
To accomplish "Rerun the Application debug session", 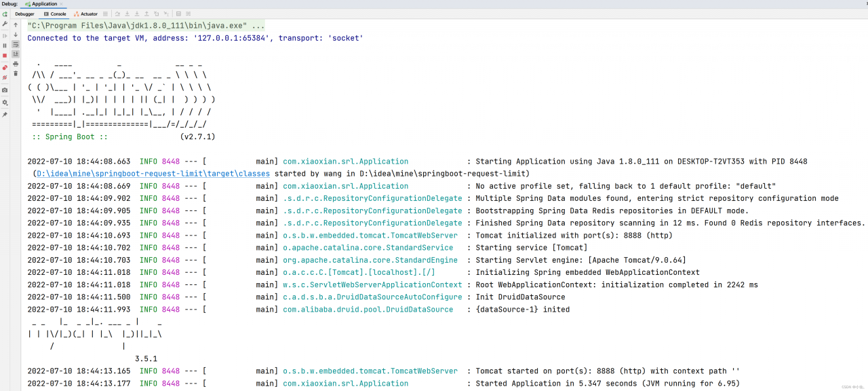I will (x=5, y=14).
